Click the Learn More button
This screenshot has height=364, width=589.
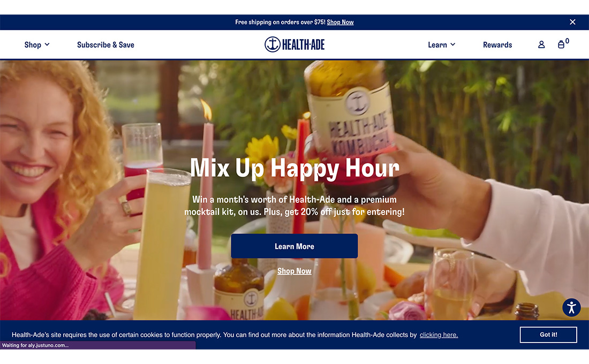pos(294,246)
